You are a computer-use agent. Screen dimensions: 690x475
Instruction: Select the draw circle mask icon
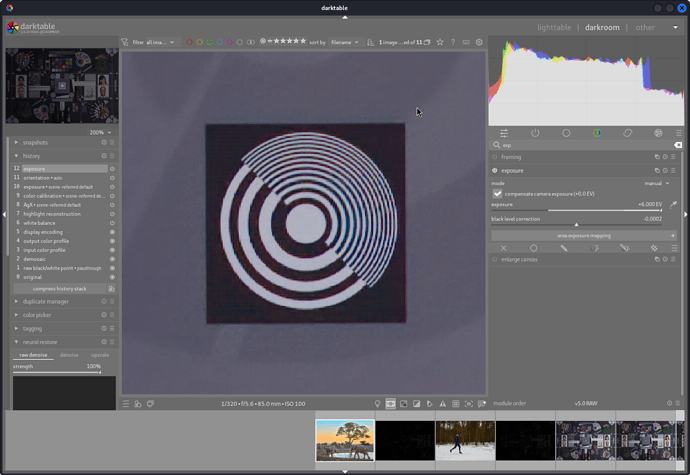[x=533, y=248]
